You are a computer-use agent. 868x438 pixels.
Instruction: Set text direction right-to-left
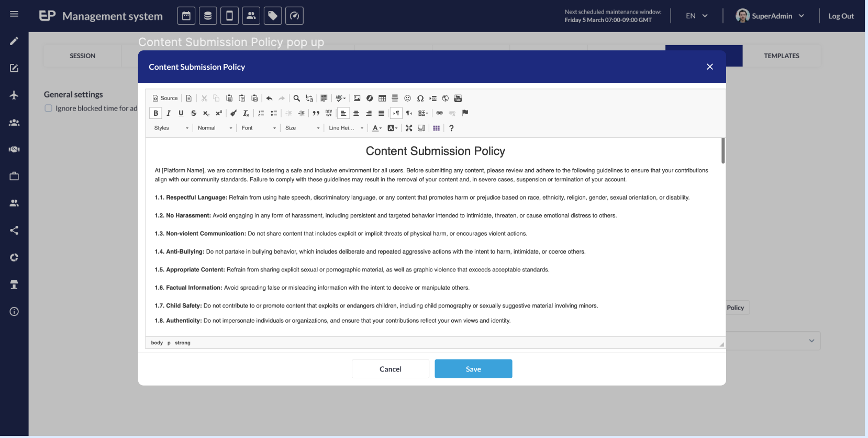tap(409, 113)
